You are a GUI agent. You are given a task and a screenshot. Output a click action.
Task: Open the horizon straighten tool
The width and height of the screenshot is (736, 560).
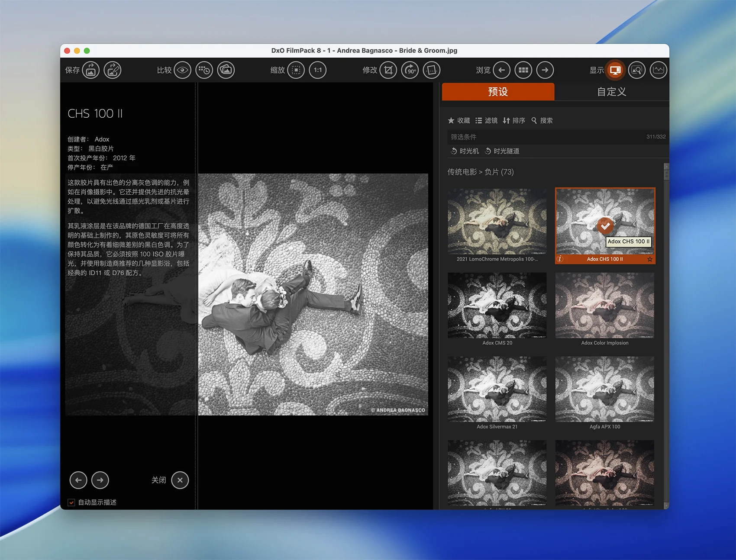pos(432,70)
